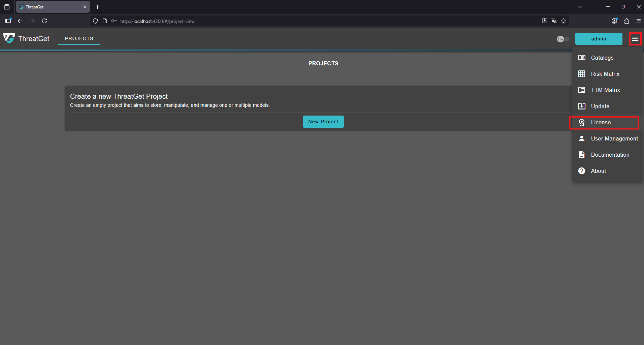Click the URL address bar

click(x=303, y=21)
